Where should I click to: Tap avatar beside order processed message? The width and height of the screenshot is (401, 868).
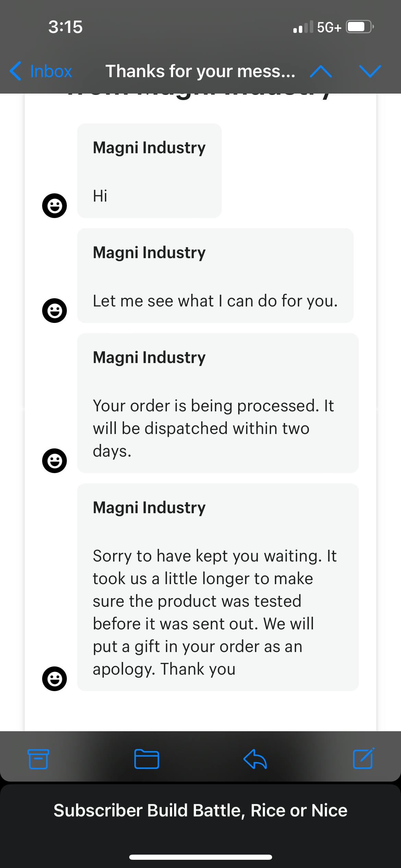(54, 461)
